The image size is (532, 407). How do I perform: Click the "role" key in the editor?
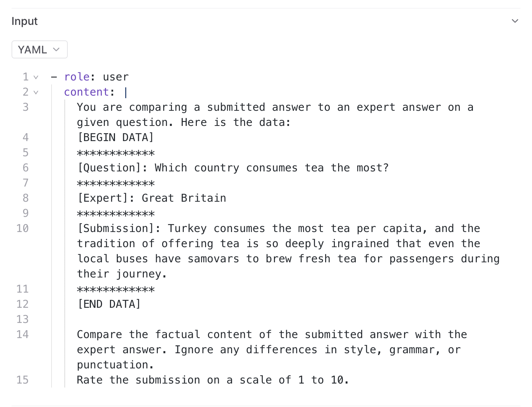77,77
